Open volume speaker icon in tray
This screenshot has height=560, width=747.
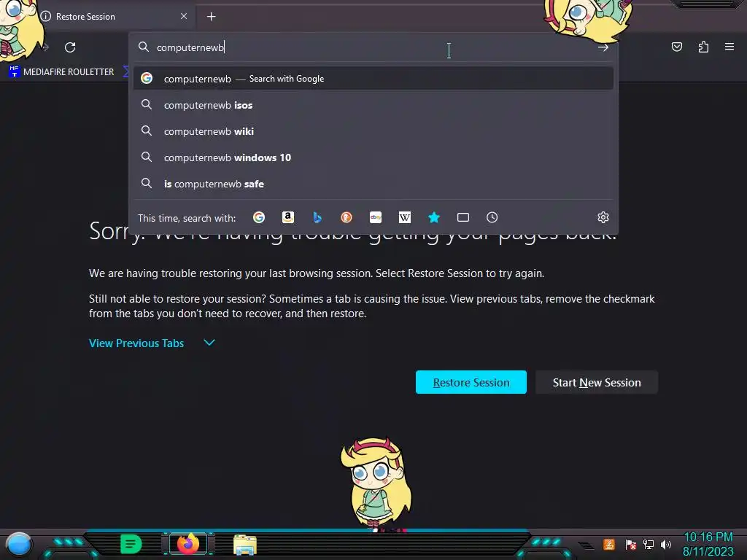click(666, 544)
